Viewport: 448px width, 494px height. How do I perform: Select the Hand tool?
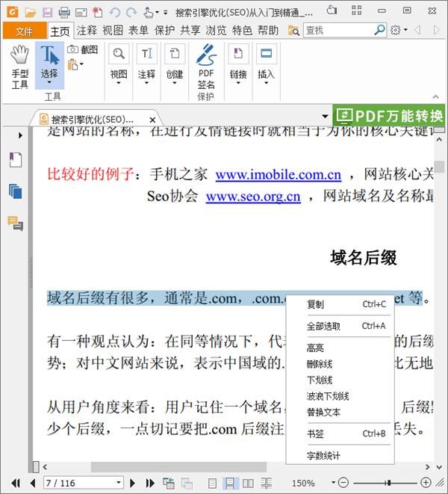point(19,67)
